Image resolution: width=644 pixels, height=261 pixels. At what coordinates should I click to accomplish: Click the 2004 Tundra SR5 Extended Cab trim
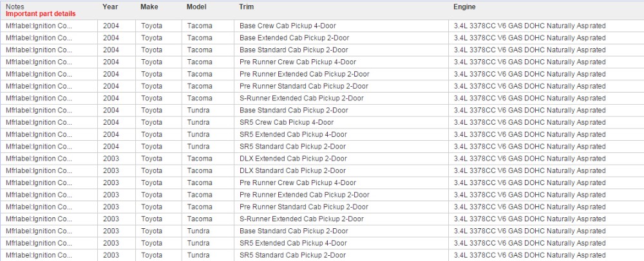tap(293, 134)
